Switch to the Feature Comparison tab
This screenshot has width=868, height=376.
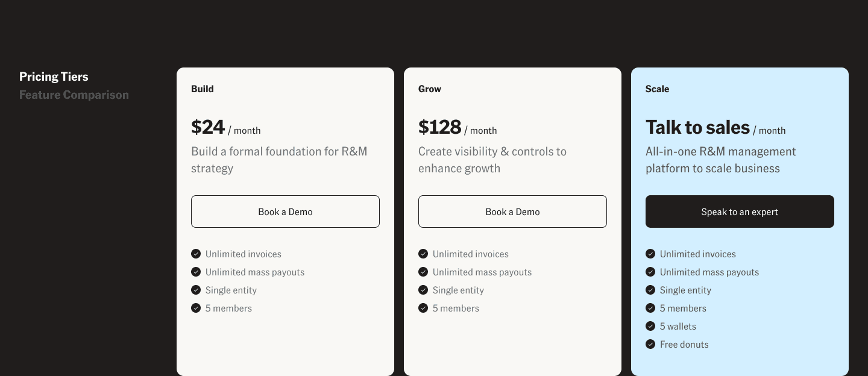74,95
